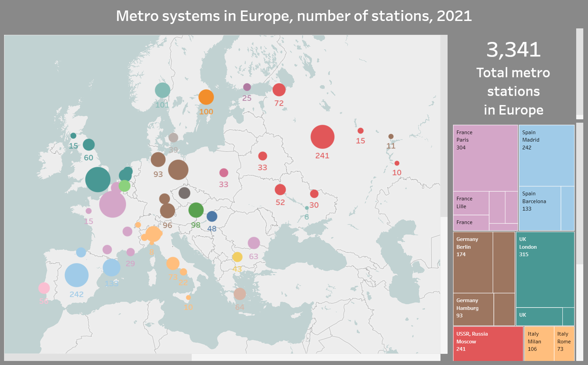The width and height of the screenshot is (588, 365).
Task: Select the Rennes bubble labeled 15
Action: tap(88, 211)
